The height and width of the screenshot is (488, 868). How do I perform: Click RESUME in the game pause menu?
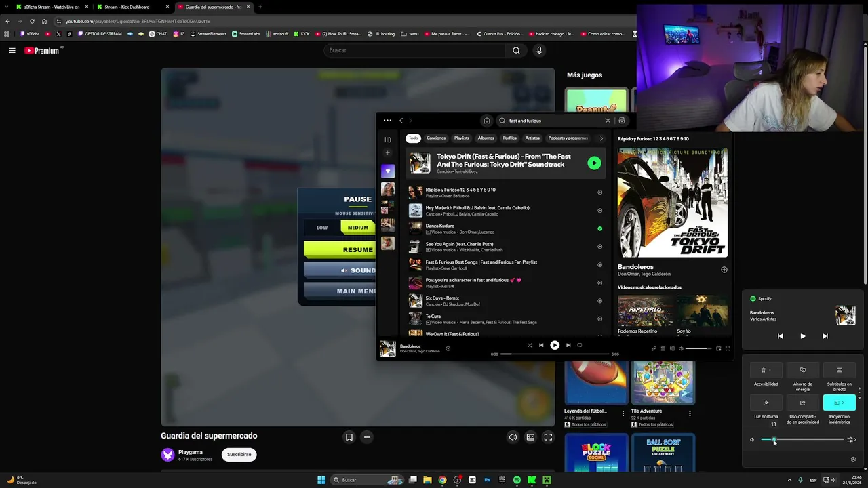tap(340, 249)
